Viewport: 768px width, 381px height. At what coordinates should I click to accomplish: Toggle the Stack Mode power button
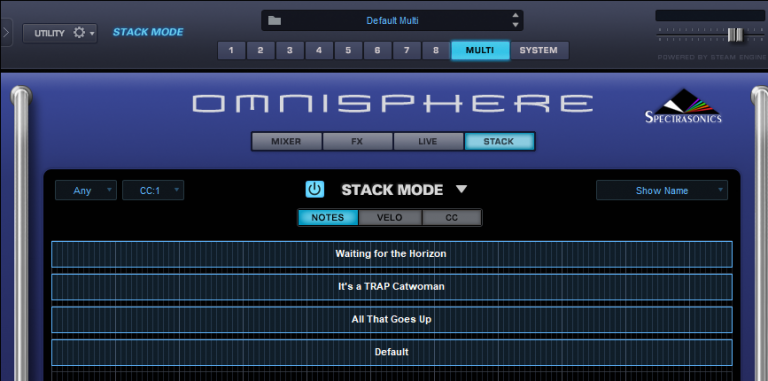[x=314, y=190]
